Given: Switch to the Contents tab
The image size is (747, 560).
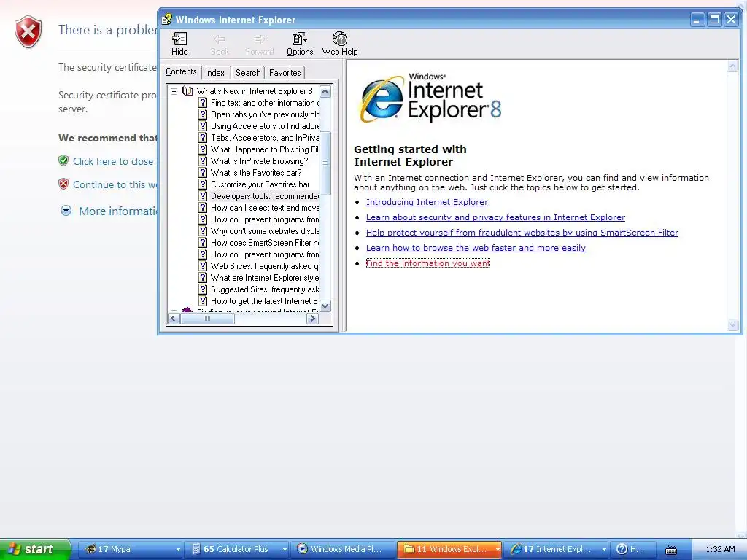Looking at the screenshot, I should point(181,71).
